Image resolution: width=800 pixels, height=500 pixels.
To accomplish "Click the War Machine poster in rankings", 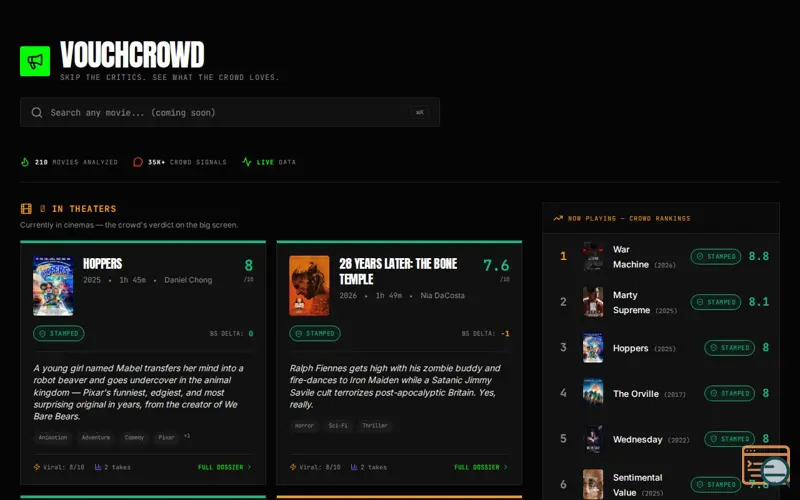I will pyautogui.click(x=593, y=257).
